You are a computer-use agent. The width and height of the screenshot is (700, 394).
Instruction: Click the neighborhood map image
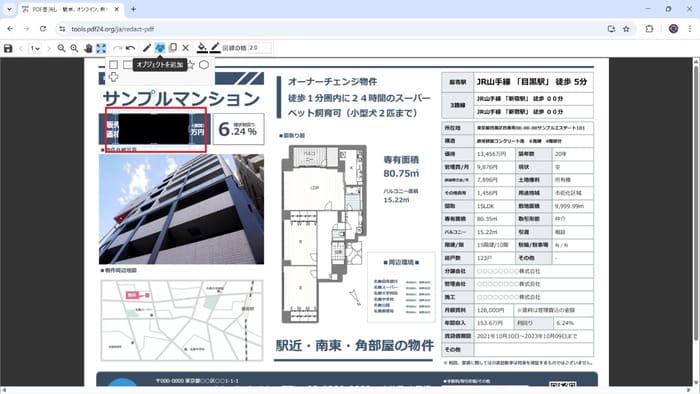(182, 320)
